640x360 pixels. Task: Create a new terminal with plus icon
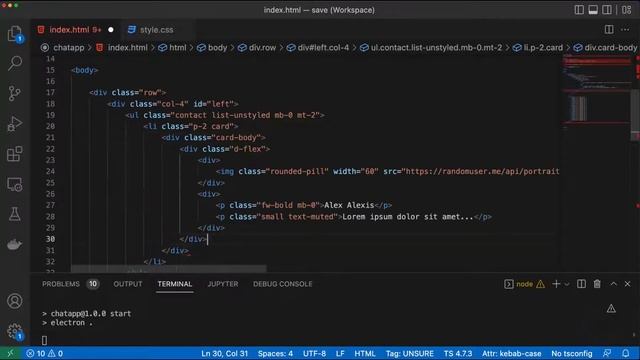click(x=556, y=284)
